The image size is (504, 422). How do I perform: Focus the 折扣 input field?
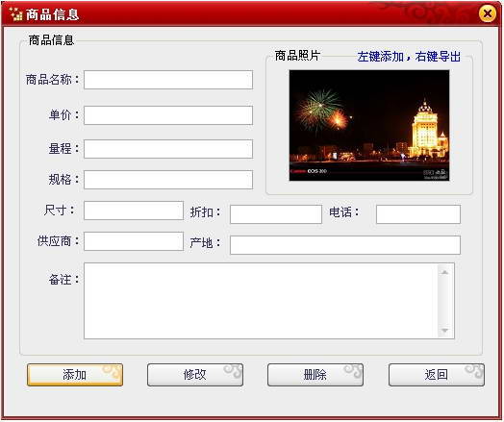276,214
